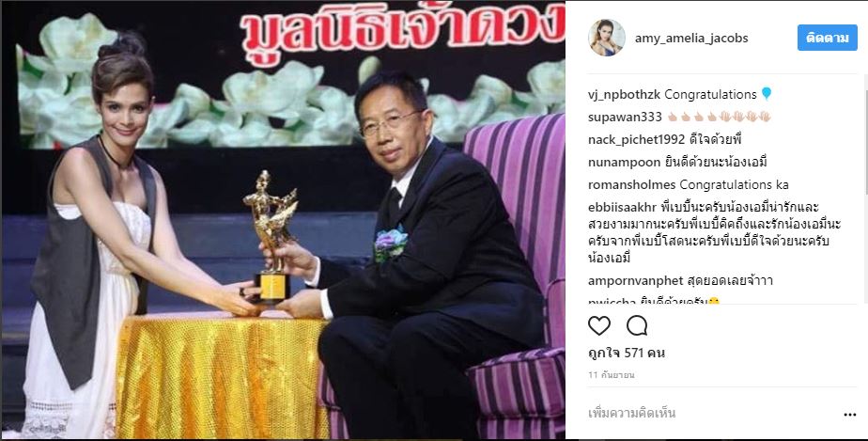Visit supawan333 commenter profile
868x441 pixels.
point(625,117)
